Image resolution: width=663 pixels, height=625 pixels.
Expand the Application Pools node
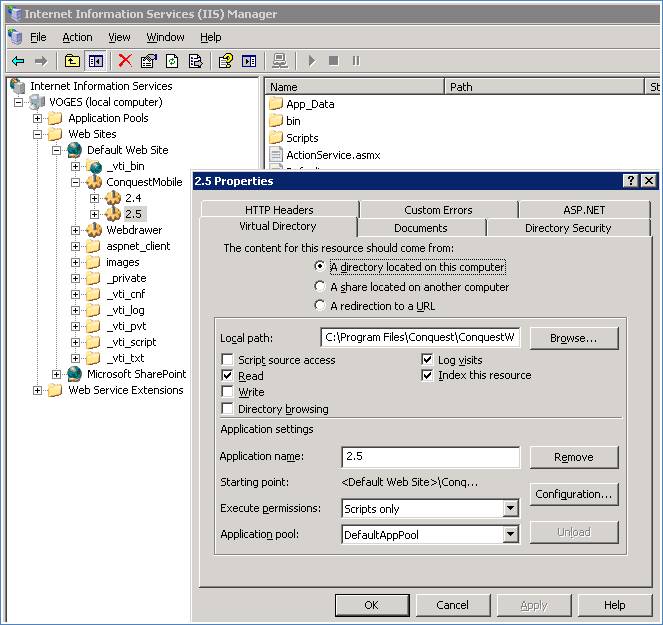click(38, 118)
